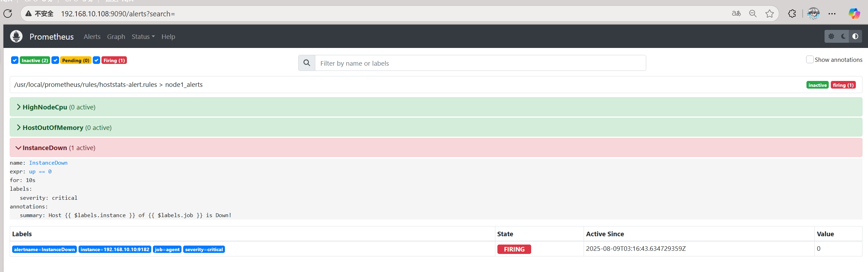Click the instance=192.168.10.10:9182 label badge

click(x=115, y=249)
